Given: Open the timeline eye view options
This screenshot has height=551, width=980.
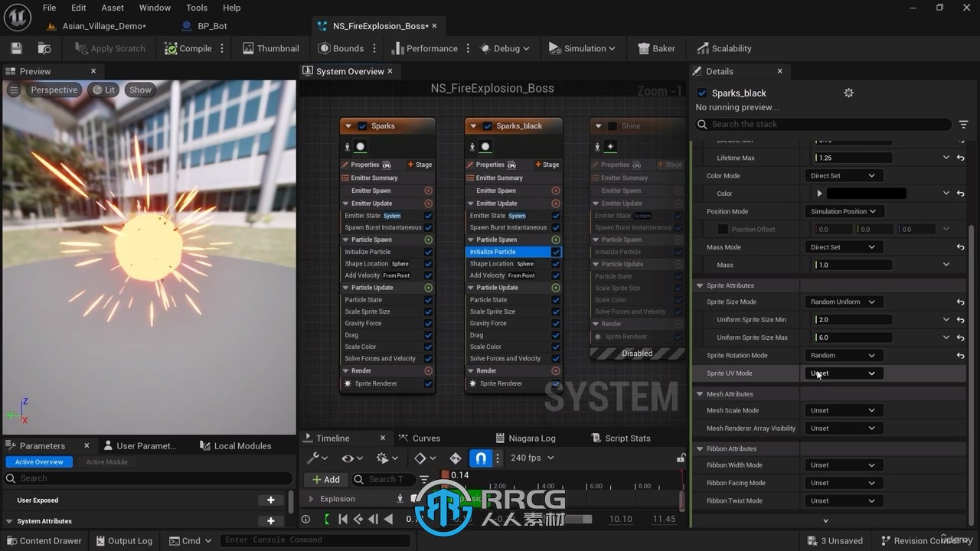Looking at the screenshot, I should click(x=351, y=458).
